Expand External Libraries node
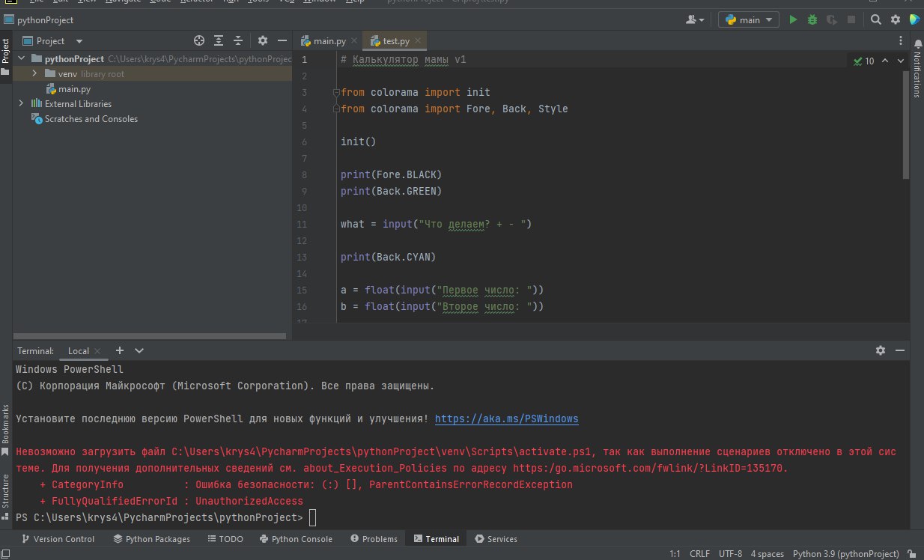The image size is (924, 560). pyautogui.click(x=21, y=104)
